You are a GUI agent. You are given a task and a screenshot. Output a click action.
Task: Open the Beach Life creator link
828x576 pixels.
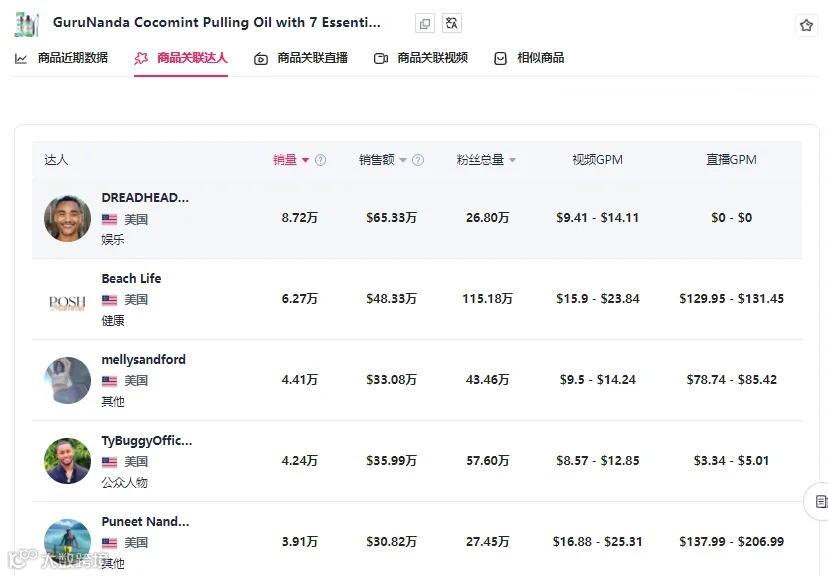[131, 278]
